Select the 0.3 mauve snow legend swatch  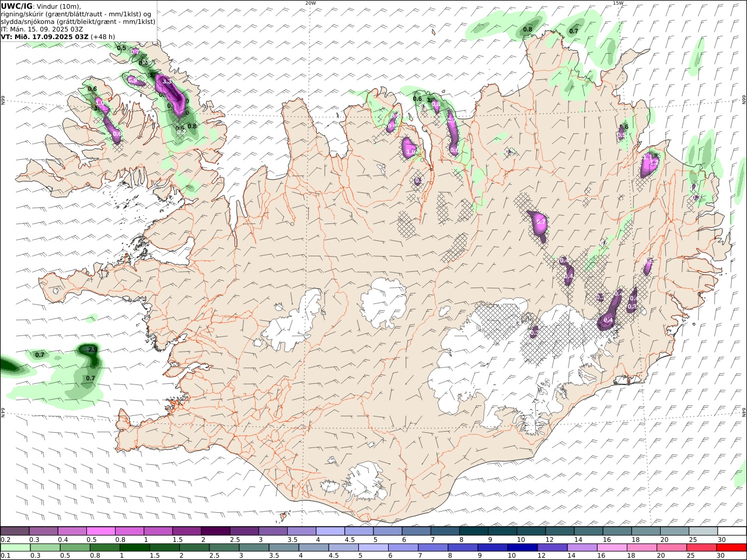pos(44,531)
